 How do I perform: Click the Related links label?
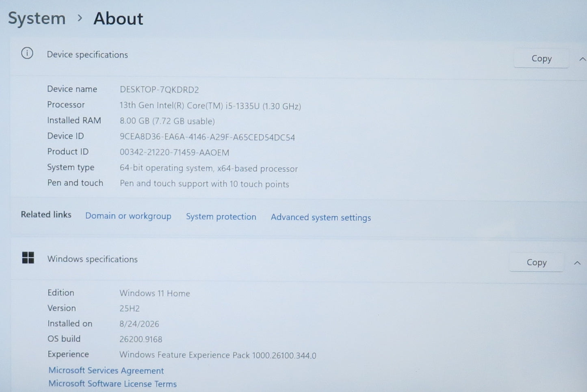click(x=46, y=215)
